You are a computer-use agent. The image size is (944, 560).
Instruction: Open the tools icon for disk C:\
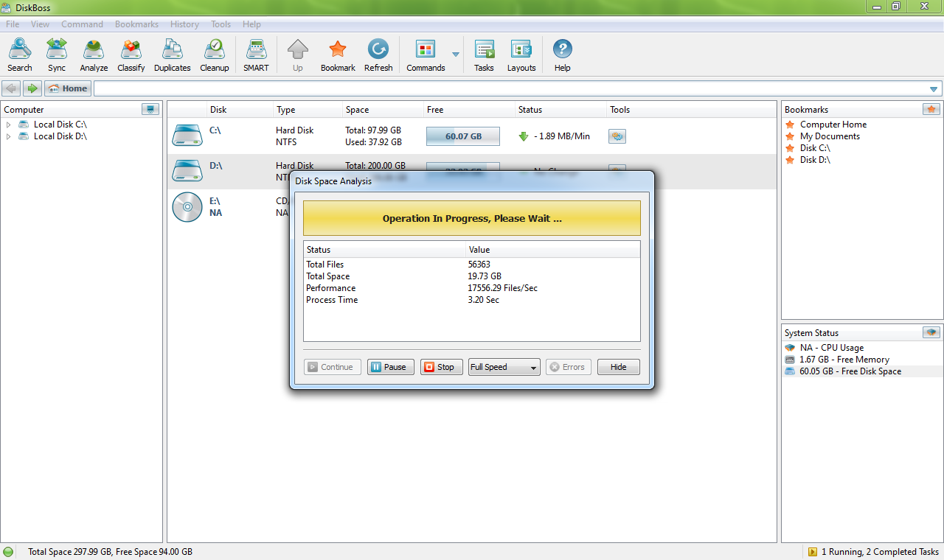pos(617,136)
